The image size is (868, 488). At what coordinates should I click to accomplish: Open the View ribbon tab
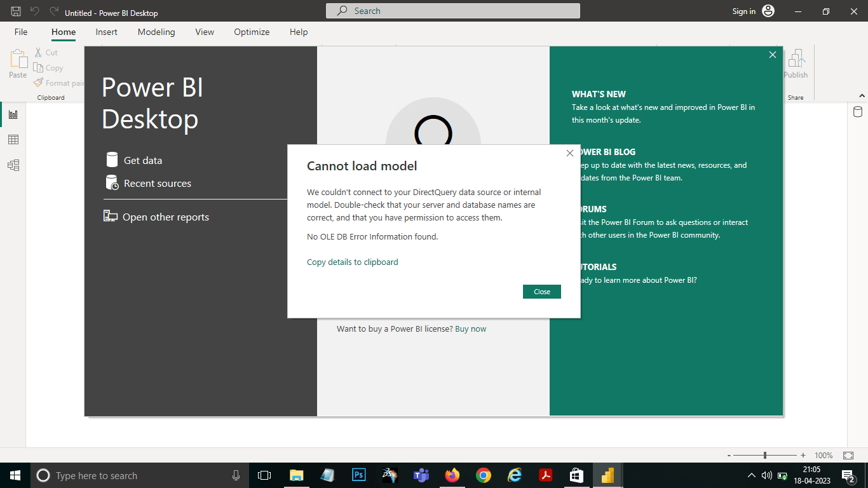[205, 32]
